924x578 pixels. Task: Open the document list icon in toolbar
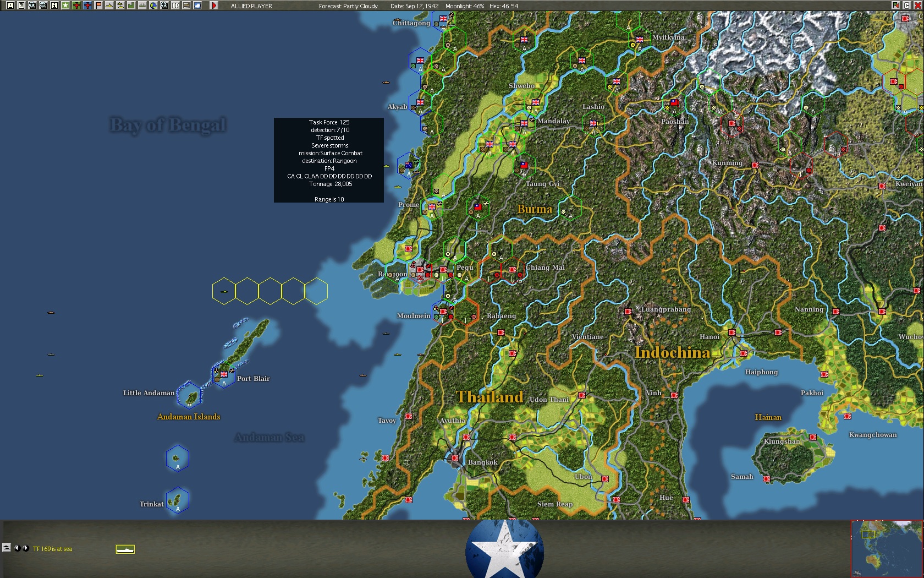pyautogui.click(x=21, y=6)
